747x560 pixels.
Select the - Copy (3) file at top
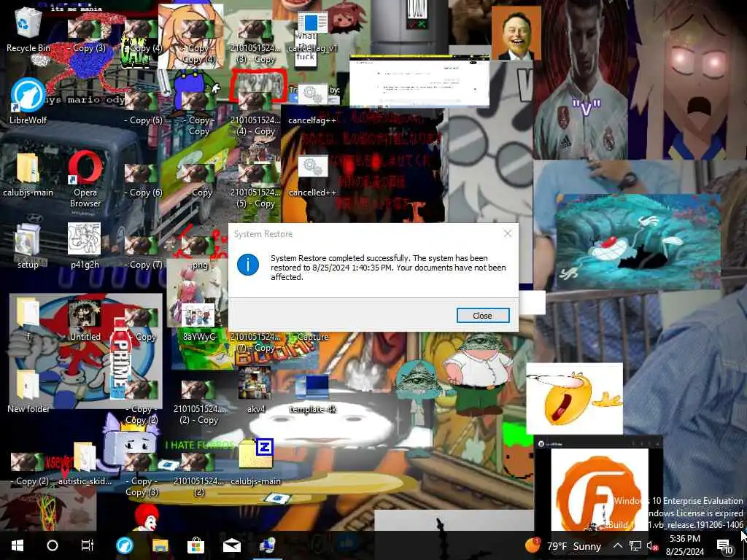85,36
